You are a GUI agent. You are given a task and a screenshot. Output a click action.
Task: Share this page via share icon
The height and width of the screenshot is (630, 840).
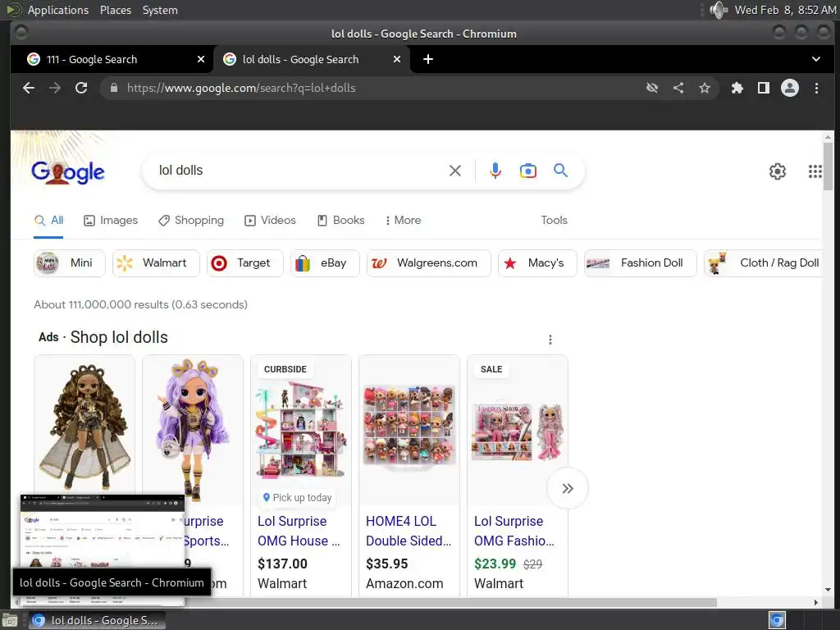[678, 88]
